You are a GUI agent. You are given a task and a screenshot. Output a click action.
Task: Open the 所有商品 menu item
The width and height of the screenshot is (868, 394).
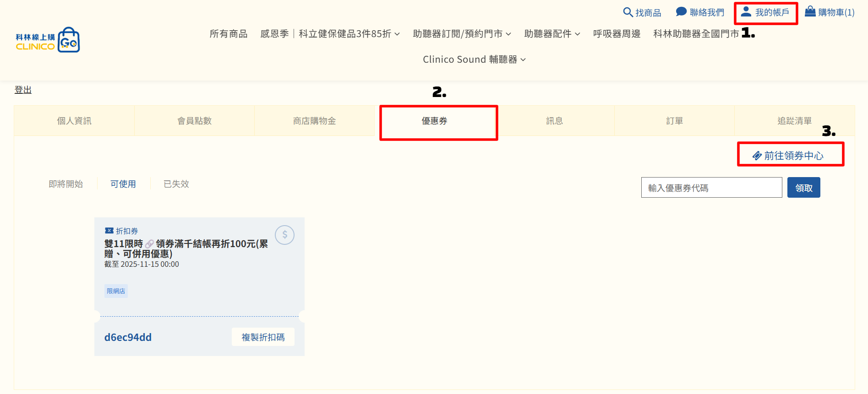(229, 34)
